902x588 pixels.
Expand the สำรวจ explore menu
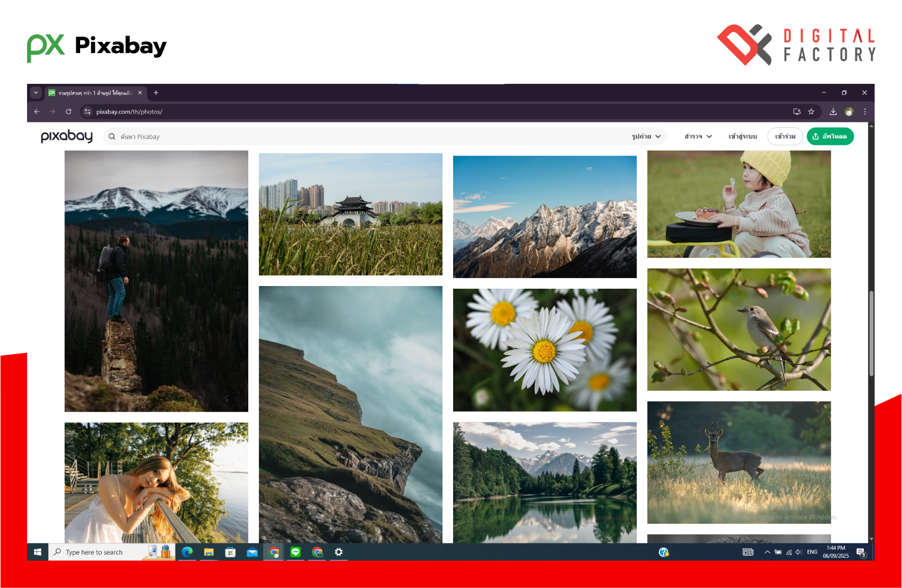(698, 136)
